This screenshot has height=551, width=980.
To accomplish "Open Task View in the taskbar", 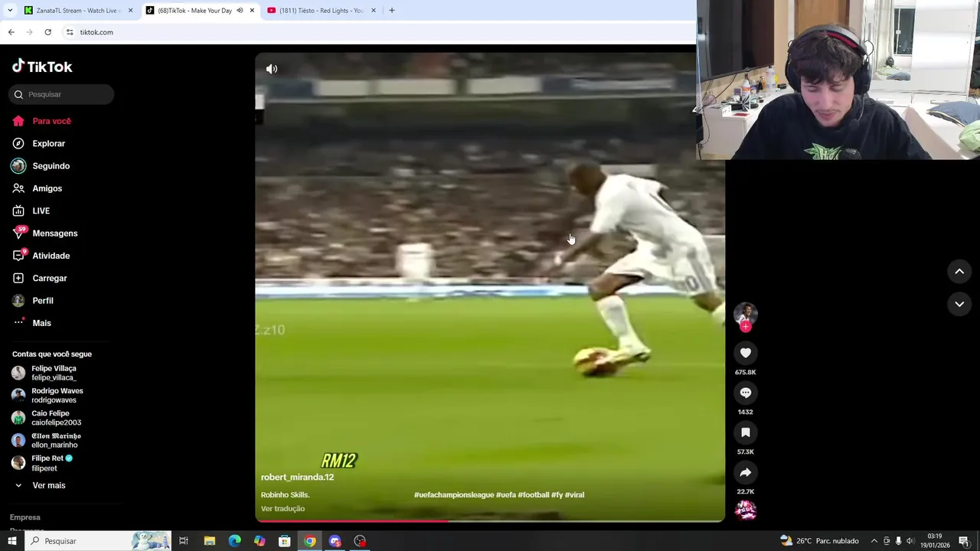I will [184, 541].
